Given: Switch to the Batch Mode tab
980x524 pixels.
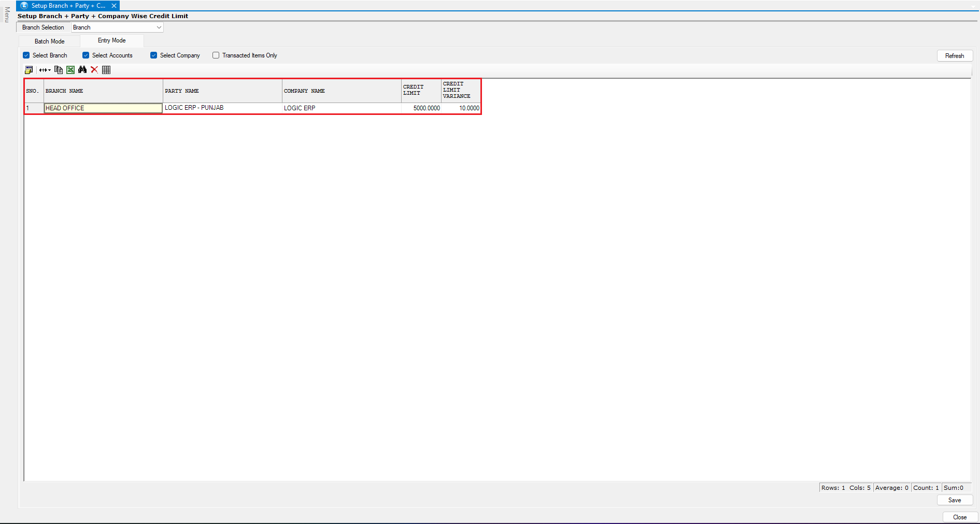Looking at the screenshot, I should point(50,41).
